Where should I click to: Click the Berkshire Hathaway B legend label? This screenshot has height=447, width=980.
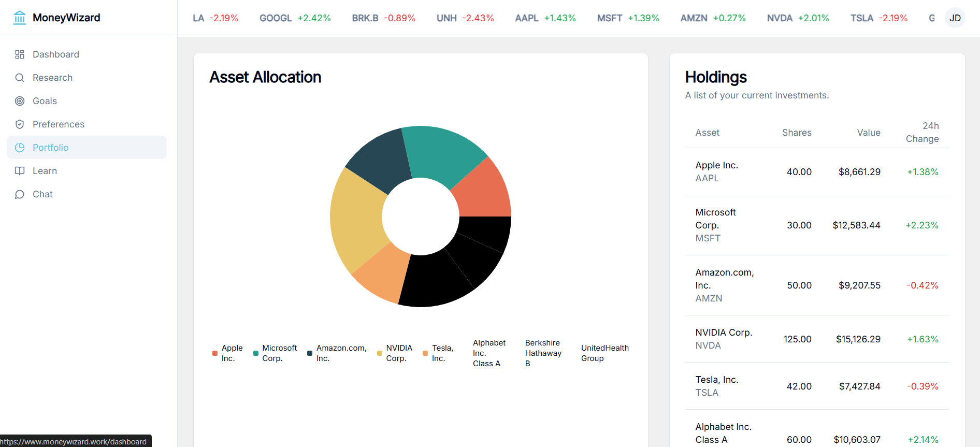pyautogui.click(x=543, y=353)
